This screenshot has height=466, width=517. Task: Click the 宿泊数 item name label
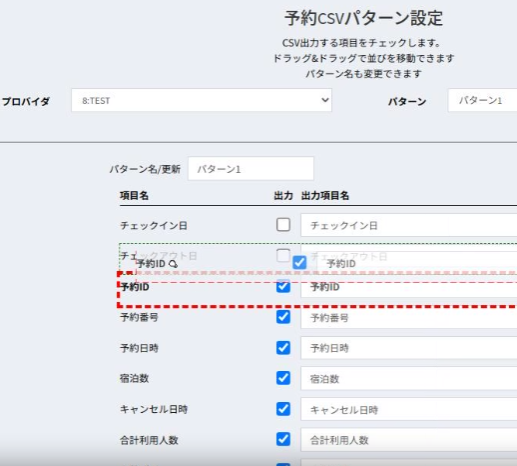(134, 379)
